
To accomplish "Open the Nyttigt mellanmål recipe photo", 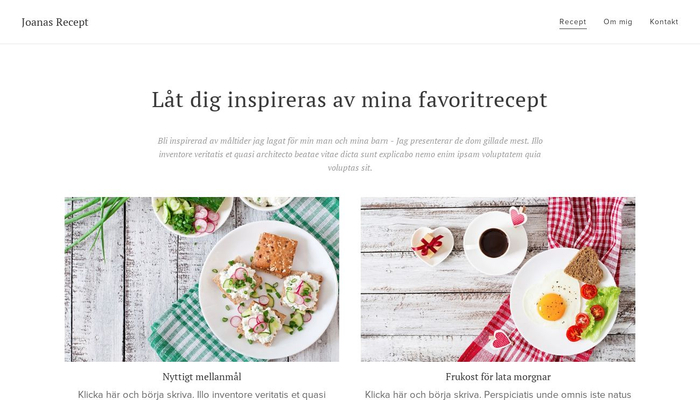I will (x=202, y=279).
